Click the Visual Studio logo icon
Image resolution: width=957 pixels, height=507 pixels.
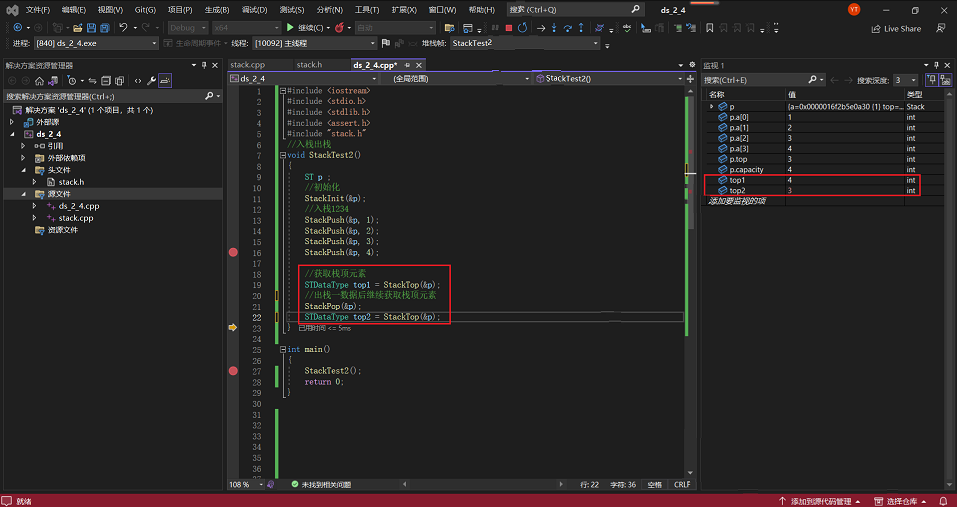(x=13, y=10)
